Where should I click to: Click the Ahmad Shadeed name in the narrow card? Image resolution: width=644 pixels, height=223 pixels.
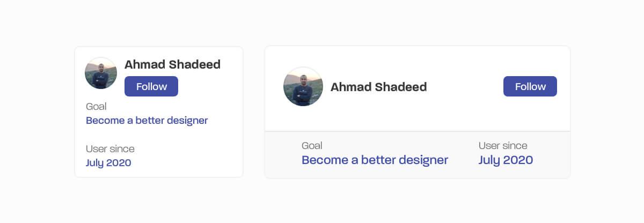172,65
